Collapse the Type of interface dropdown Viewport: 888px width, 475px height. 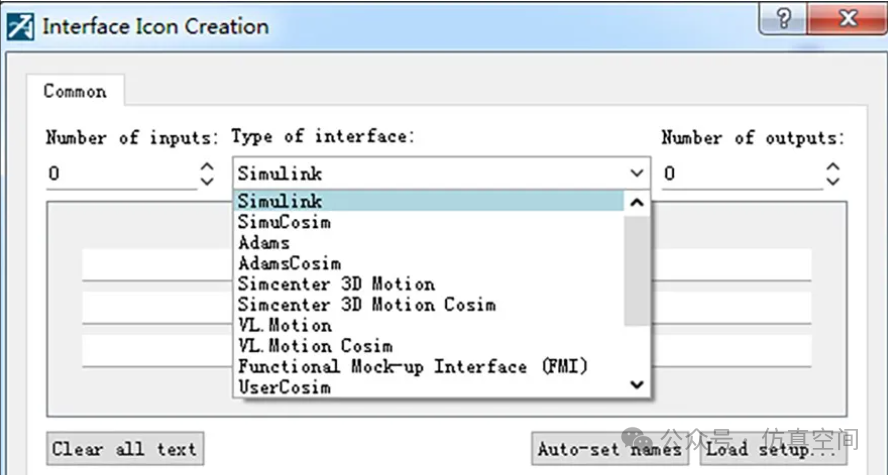pyautogui.click(x=637, y=174)
